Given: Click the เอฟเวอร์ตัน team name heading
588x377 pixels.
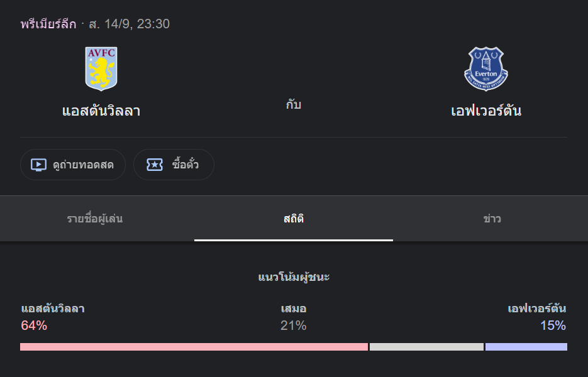Looking at the screenshot, I should click(486, 111).
